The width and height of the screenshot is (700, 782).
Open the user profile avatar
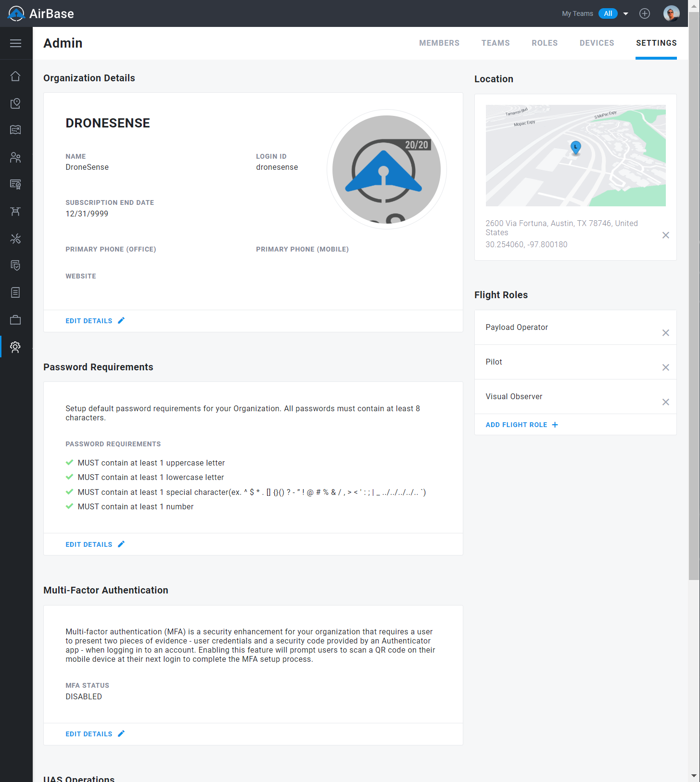672,13
